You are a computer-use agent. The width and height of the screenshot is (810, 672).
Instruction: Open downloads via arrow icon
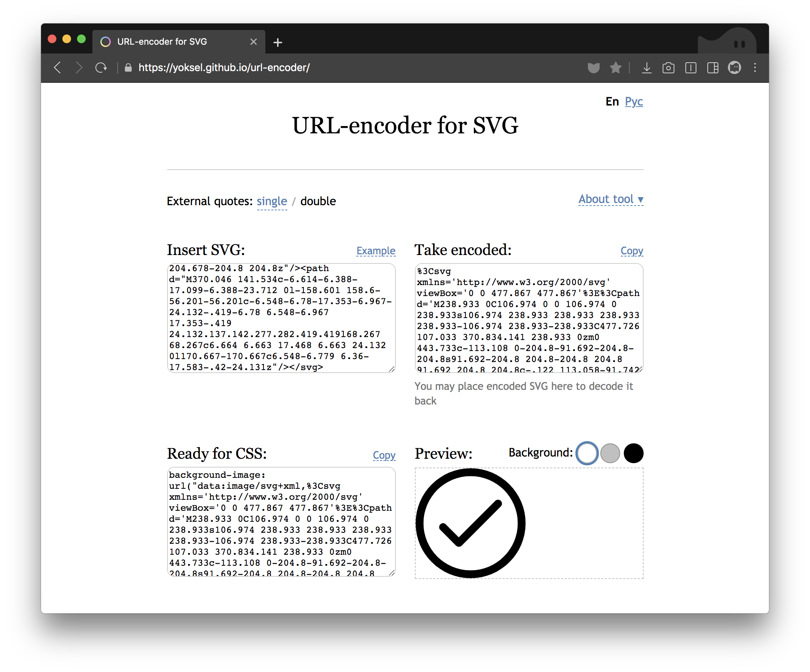pyautogui.click(x=647, y=68)
